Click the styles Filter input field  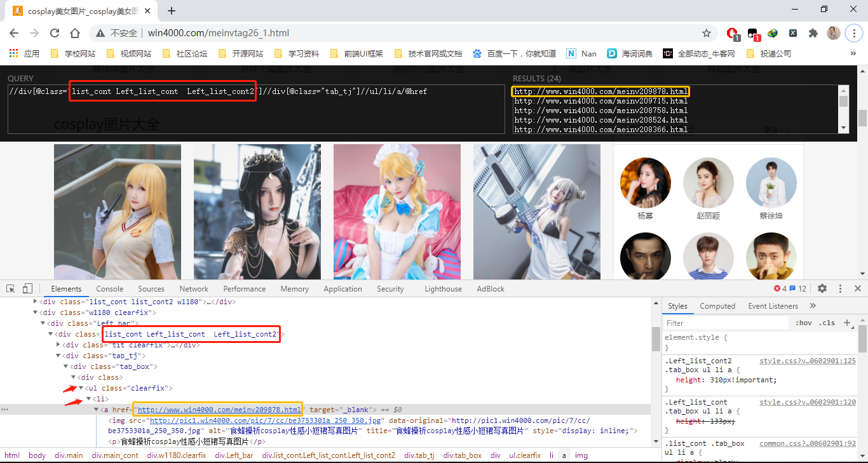coord(727,323)
